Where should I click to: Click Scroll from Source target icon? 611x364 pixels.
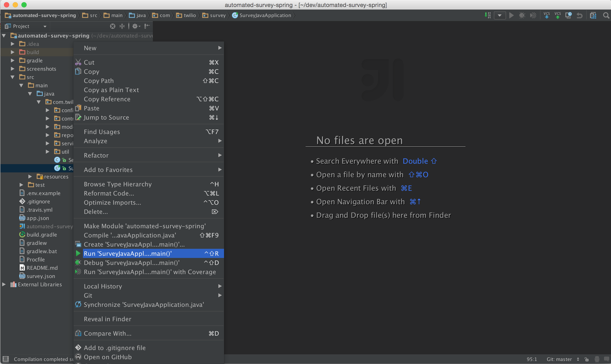[x=113, y=26]
